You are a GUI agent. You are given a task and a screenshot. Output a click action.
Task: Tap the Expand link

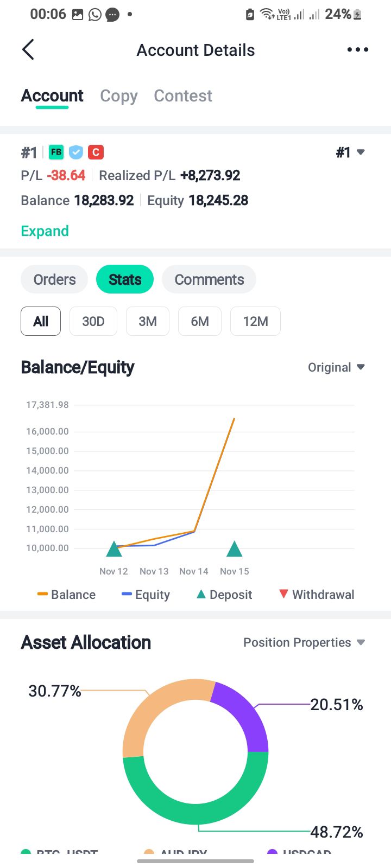45,231
